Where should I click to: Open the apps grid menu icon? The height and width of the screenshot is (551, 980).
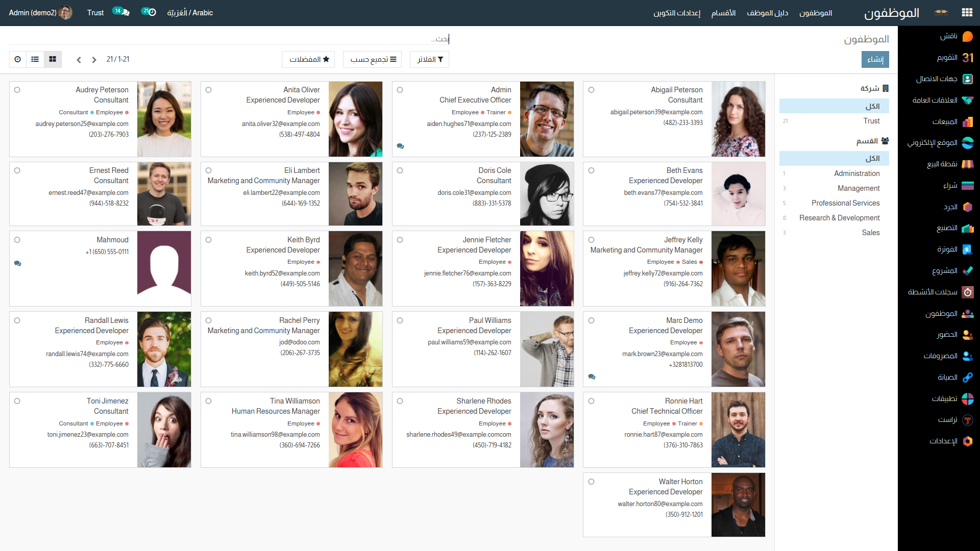pos(967,13)
